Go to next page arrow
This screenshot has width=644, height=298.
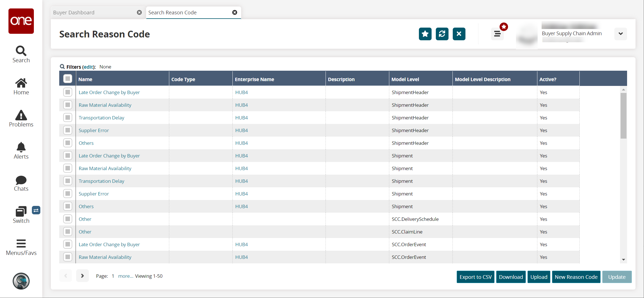click(82, 276)
